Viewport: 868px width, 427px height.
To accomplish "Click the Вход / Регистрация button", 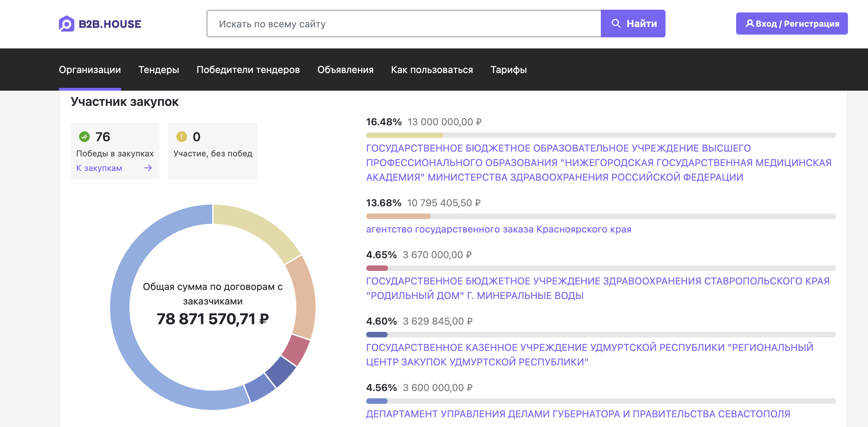I will [x=792, y=24].
